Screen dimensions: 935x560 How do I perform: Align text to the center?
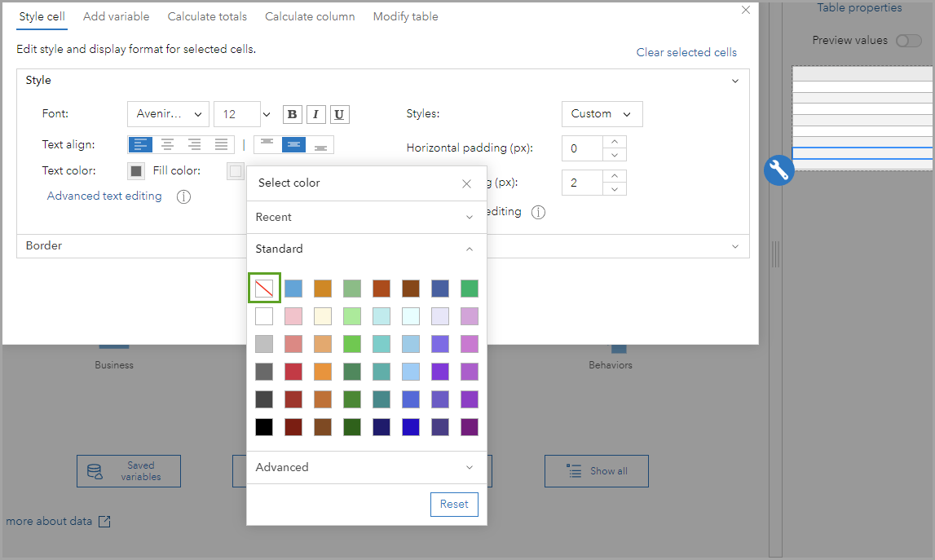[167, 145]
